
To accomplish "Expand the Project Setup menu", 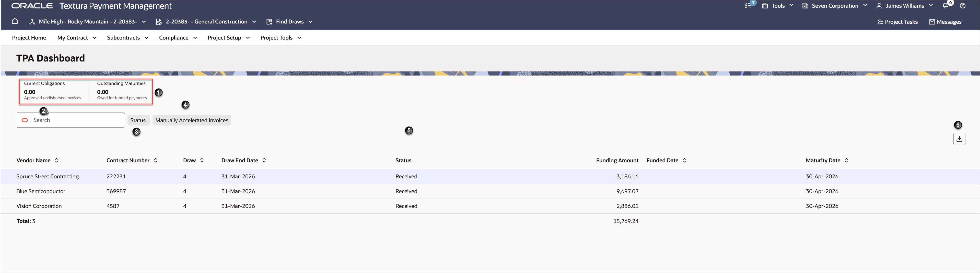I will (x=229, y=38).
